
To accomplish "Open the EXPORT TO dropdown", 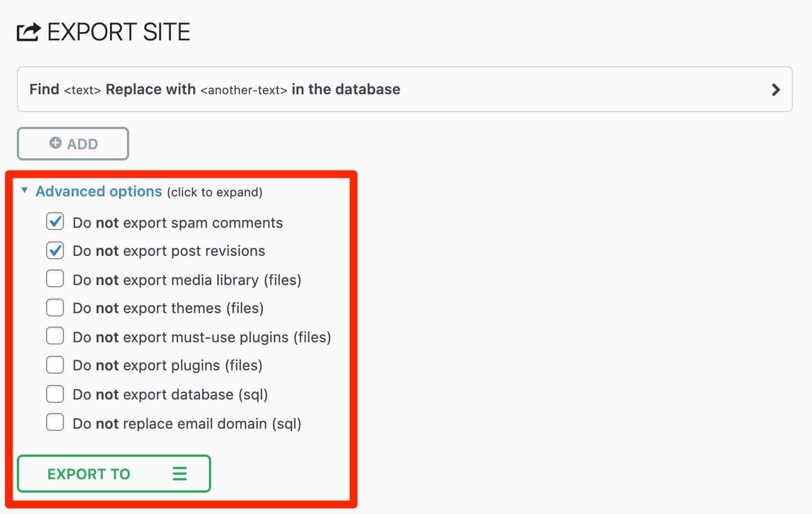I will coord(114,474).
